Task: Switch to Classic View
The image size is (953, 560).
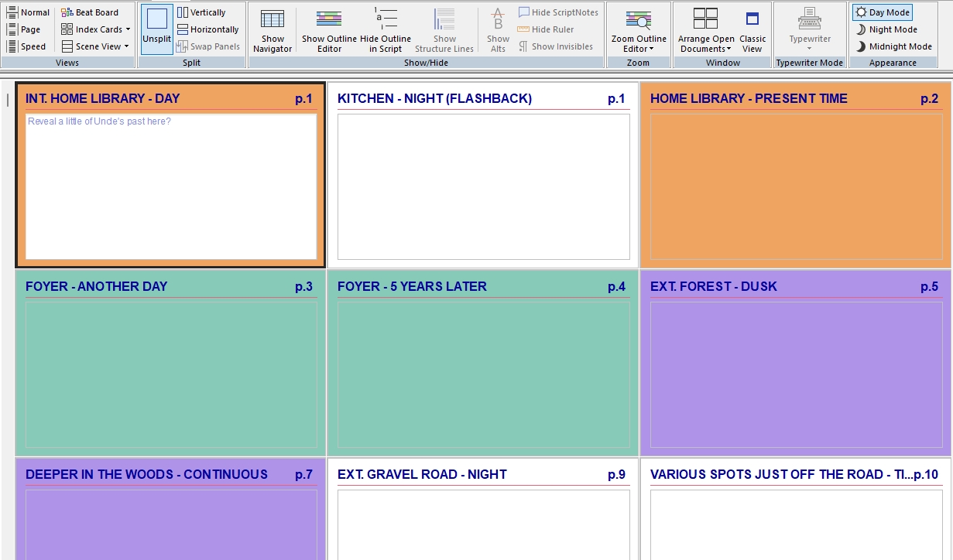Action: [x=752, y=31]
